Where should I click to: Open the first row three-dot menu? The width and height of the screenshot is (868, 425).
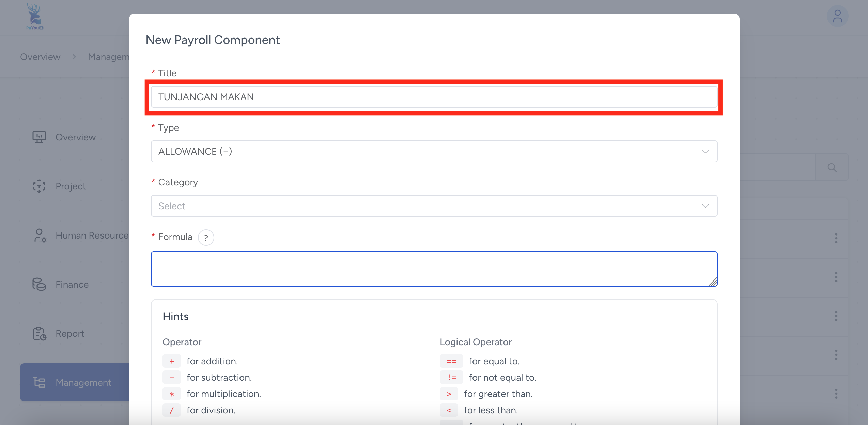(x=836, y=238)
